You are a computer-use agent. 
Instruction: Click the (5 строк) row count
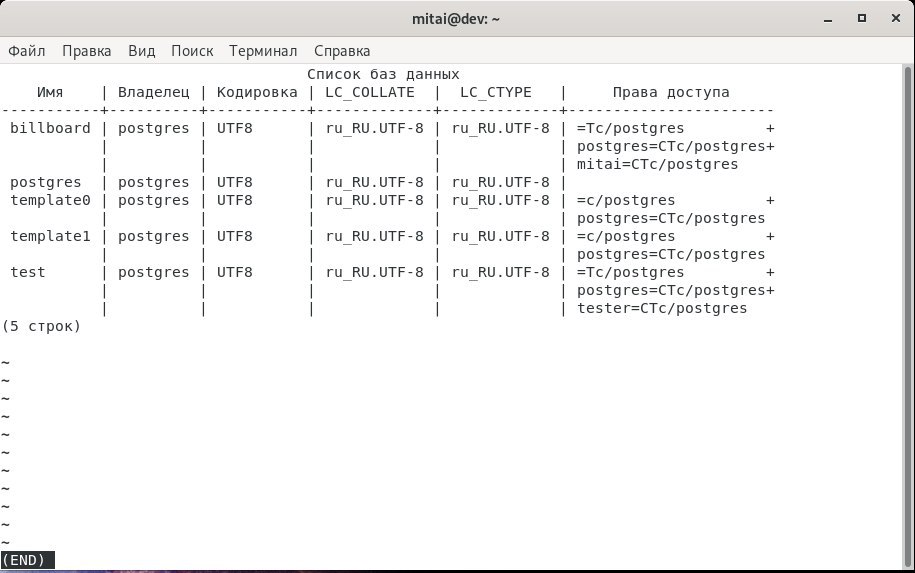click(x=41, y=326)
